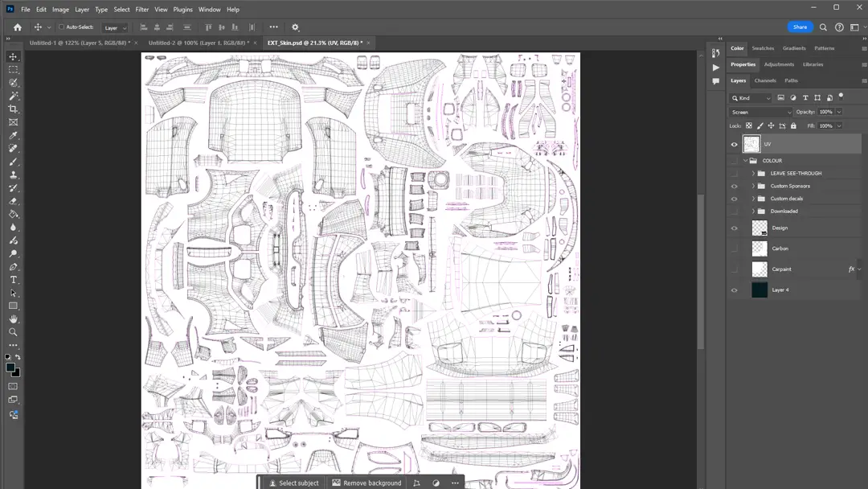This screenshot has width=868, height=489.
Task: Open the Filter menu
Action: pyautogui.click(x=141, y=9)
